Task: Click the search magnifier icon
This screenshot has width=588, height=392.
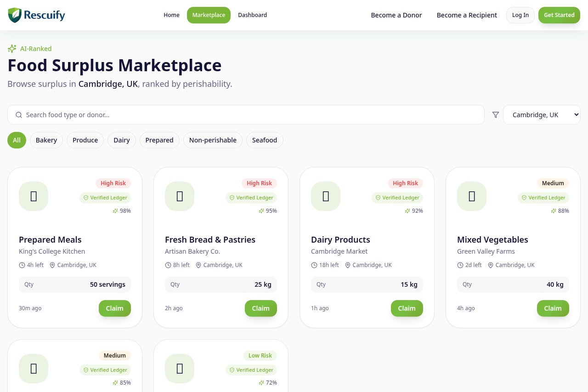Action: click(19, 115)
